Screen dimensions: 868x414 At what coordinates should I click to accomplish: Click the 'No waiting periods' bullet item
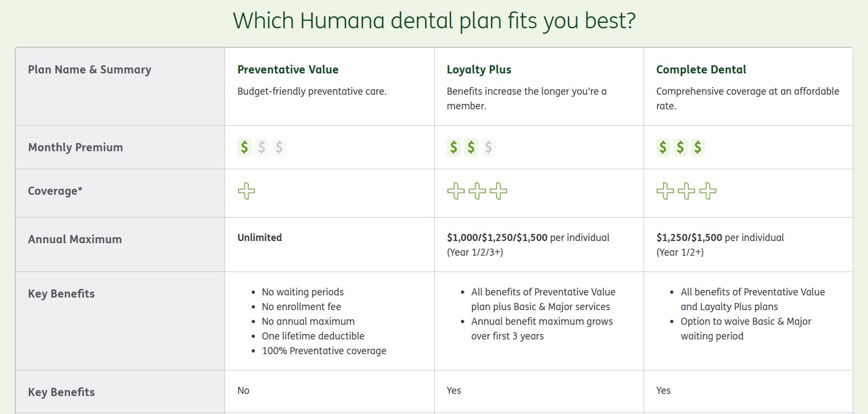click(x=303, y=292)
